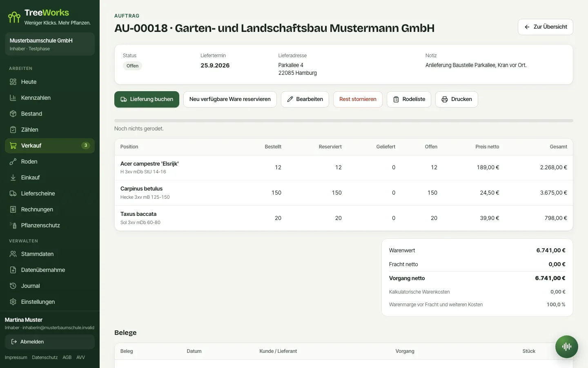This screenshot has width=588, height=368.
Task: Open Rechnungen from the sidebar
Action: point(50,209)
